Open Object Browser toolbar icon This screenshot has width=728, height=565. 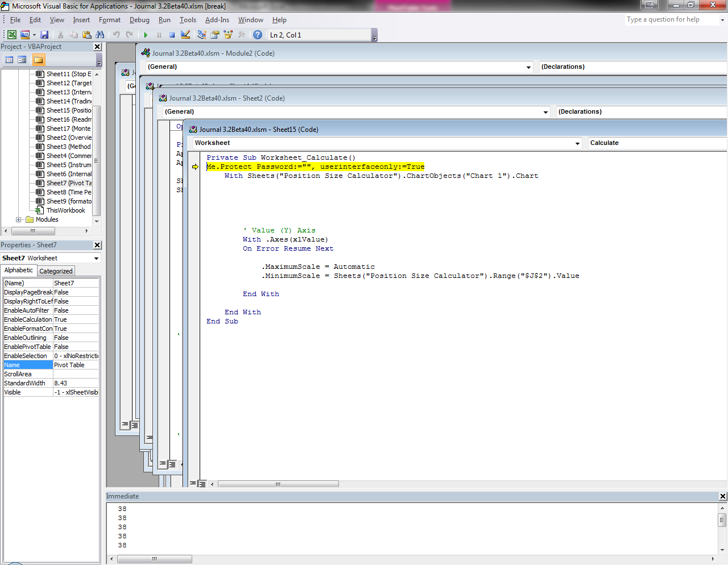228,35
